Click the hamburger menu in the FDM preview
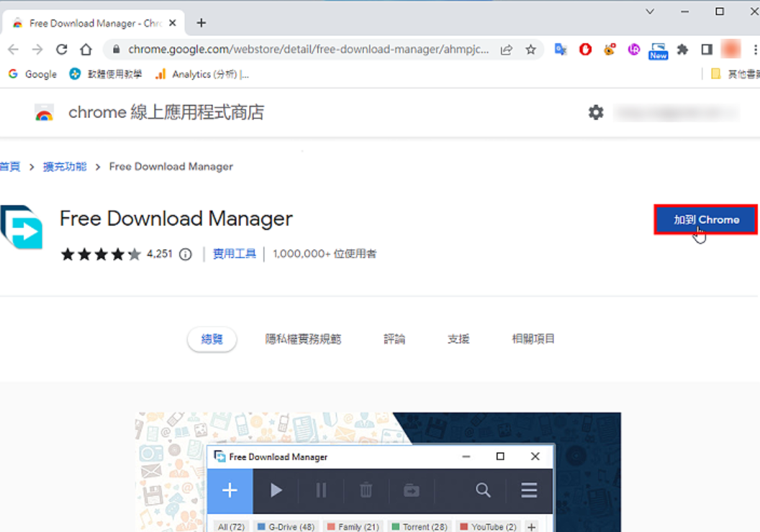Image resolution: width=760 pixels, height=532 pixels. (x=529, y=490)
